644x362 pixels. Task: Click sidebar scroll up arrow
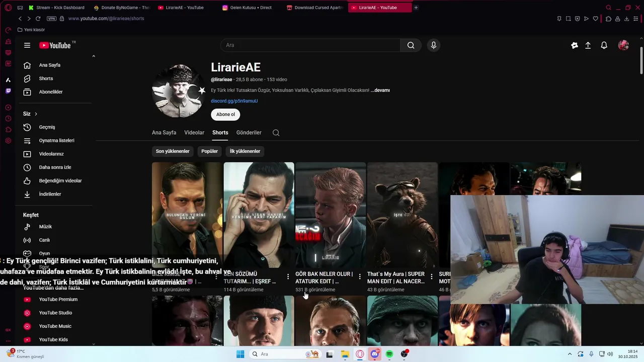coord(94,56)
